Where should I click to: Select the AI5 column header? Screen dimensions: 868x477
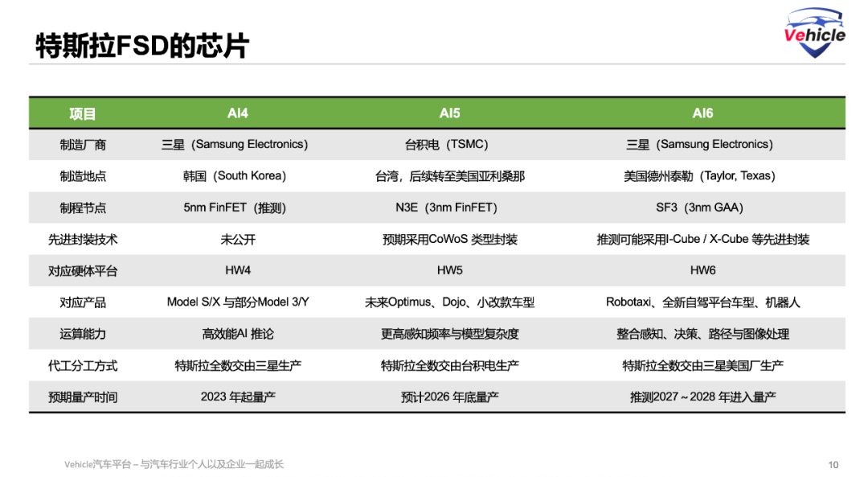tap(450, 113)
